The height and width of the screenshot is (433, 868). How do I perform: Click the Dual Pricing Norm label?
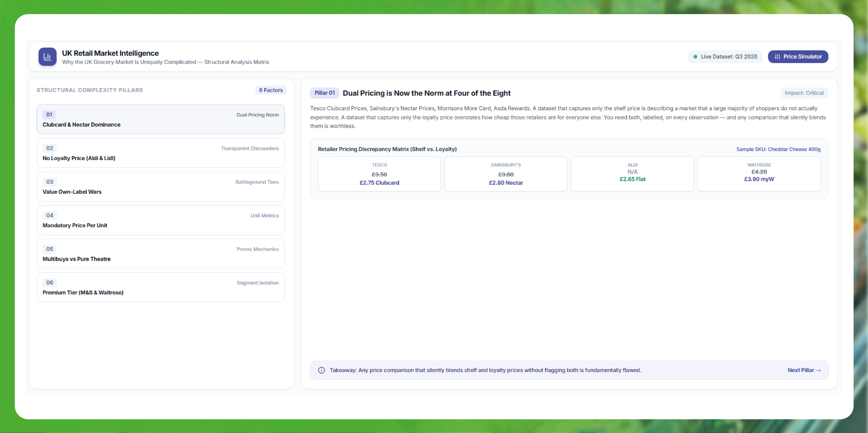[257, 115]
